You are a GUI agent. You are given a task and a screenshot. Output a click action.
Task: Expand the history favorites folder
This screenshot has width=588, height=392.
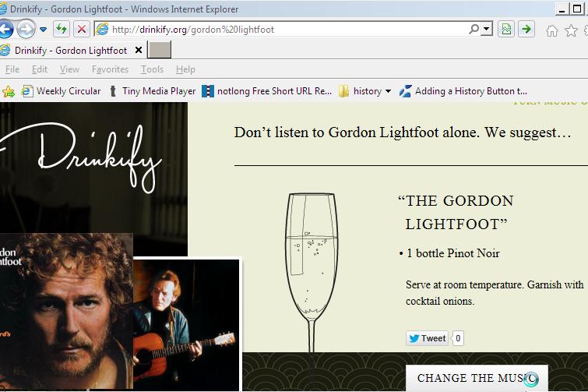tap(364, 91)
